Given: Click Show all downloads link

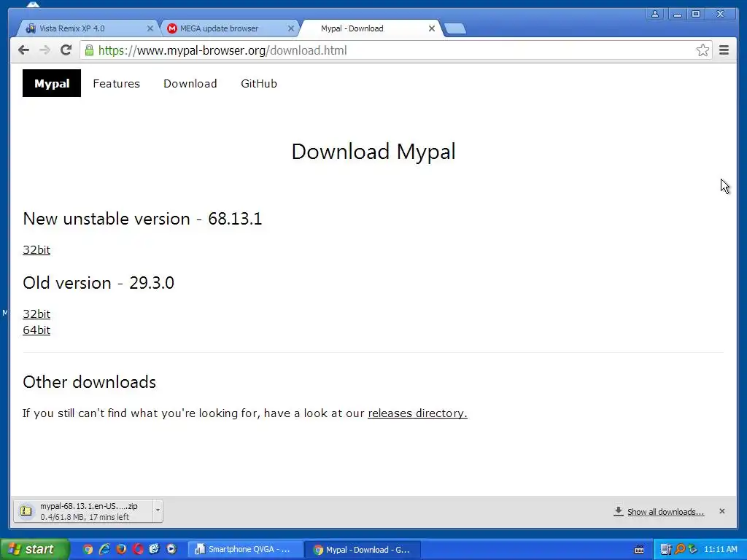Looking at the screenshot, I should [x=665, y=512].
